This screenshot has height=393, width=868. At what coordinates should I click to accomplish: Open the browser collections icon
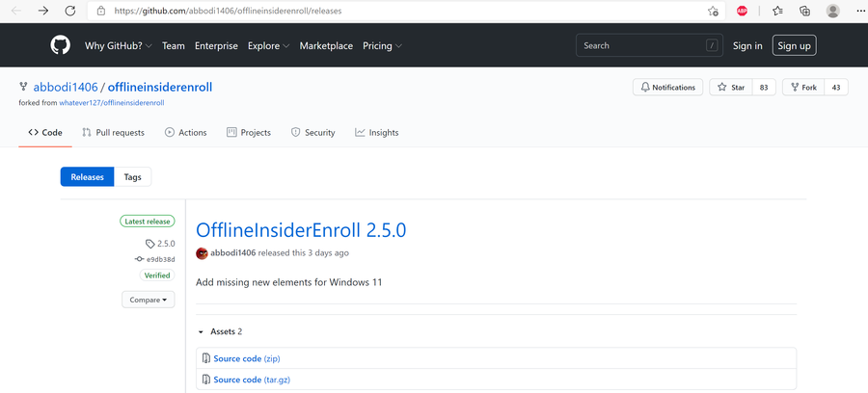pos(805,11)
